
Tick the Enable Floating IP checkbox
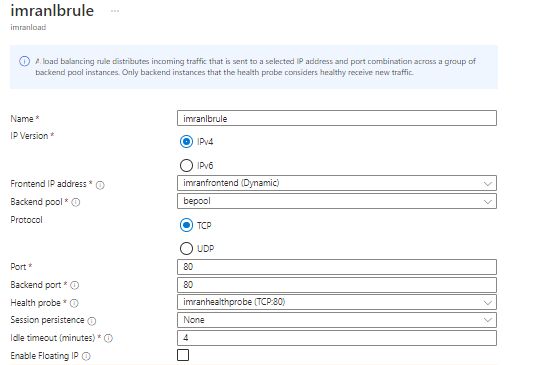point(183,355)
